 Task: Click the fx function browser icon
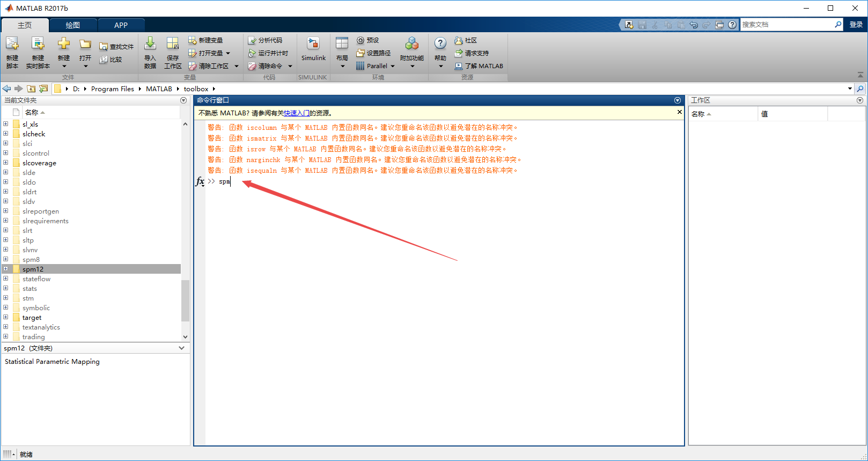point(200,181)
